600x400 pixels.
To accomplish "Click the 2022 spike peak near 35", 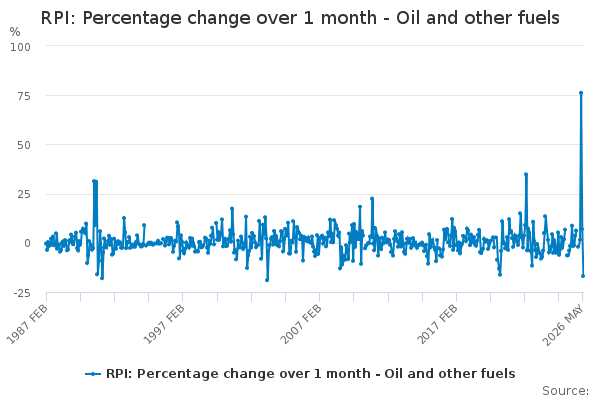I will click(526, 174).
